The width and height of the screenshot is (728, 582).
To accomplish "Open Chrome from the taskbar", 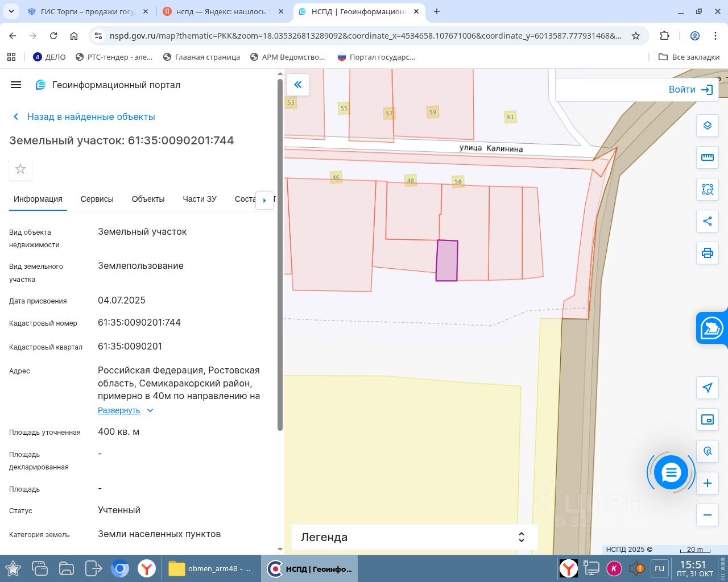I will point(120,568).
